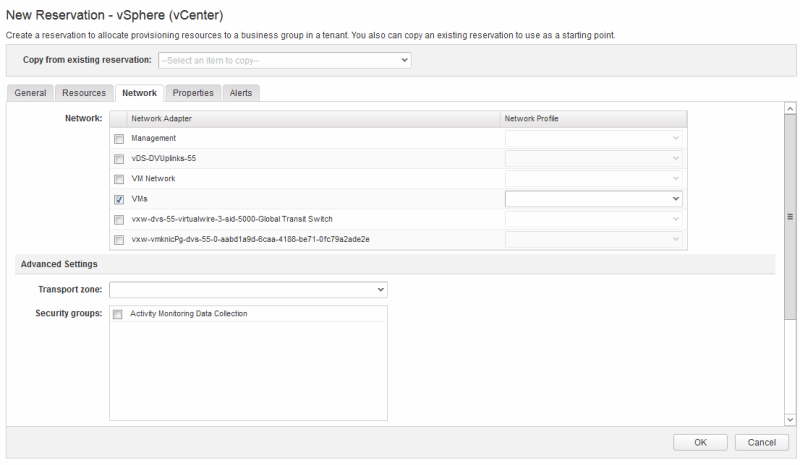This screenshot has width=800, height=465.
Task: Open the Copy from existing reservation dropdown
Action: click(x=284, y=60)
